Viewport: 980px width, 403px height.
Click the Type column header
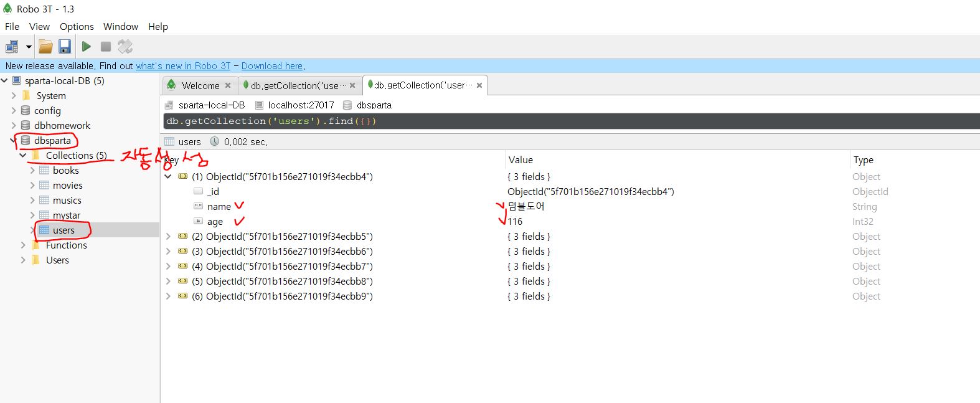863,159
